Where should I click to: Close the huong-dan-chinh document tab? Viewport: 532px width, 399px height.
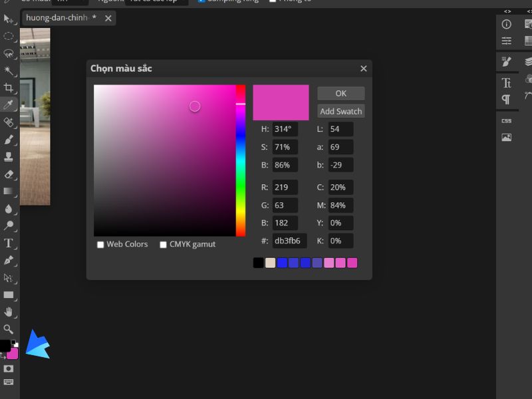(108, 19)
